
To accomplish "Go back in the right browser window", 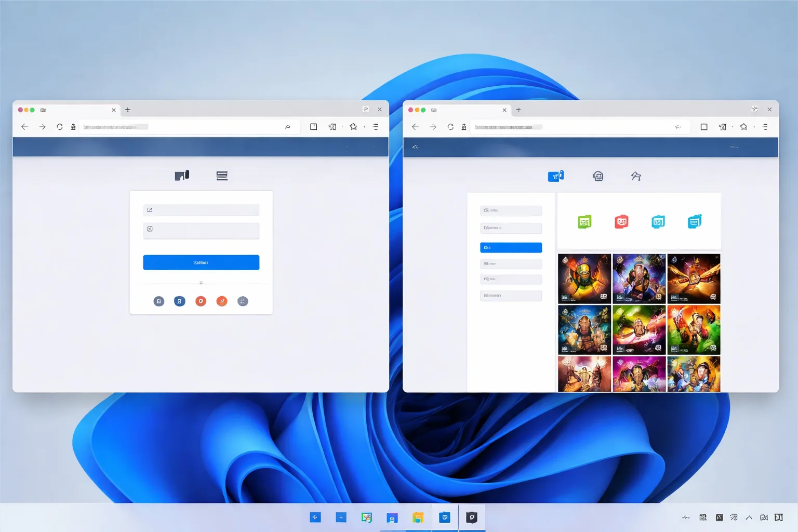I will click(415, 127).
